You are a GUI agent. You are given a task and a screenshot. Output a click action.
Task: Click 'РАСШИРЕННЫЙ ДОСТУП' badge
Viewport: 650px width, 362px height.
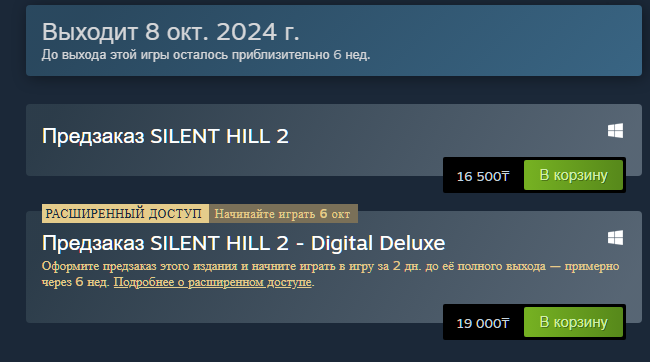tap(125, 214)
